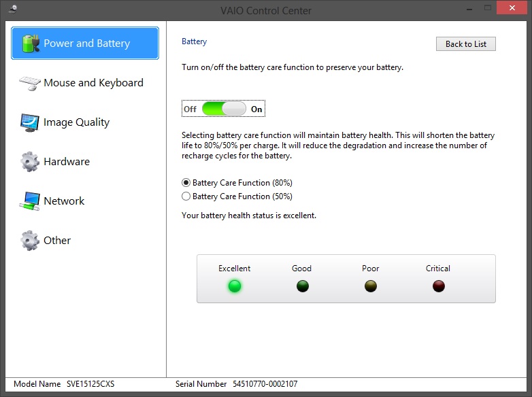Click the Battery heading label

pos(194,41)
